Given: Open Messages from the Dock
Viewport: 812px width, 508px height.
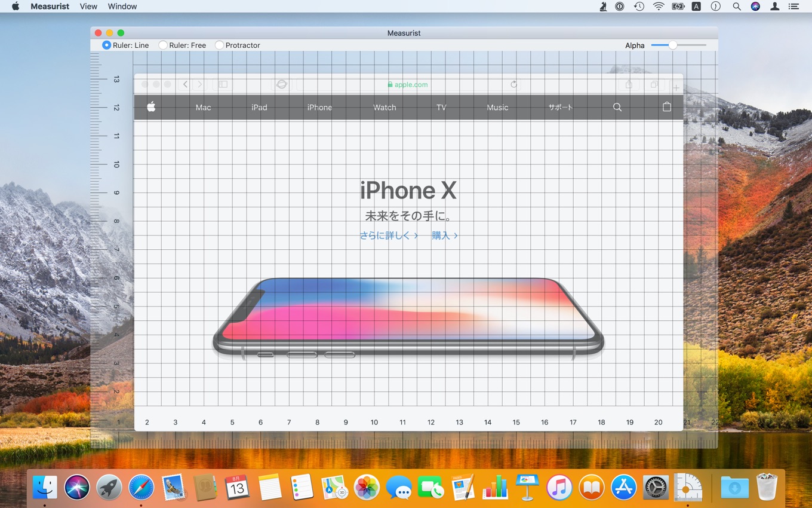Looking at the screenshot, I should 399,488.
